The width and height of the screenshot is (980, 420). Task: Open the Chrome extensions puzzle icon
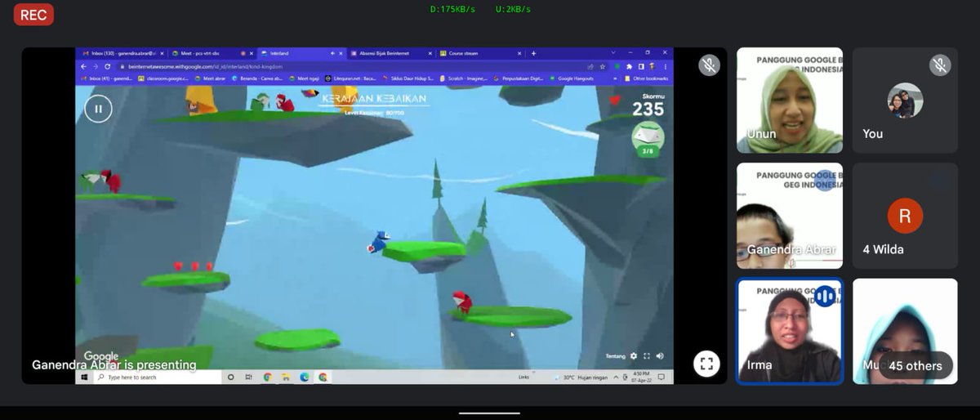pos(629,66)
